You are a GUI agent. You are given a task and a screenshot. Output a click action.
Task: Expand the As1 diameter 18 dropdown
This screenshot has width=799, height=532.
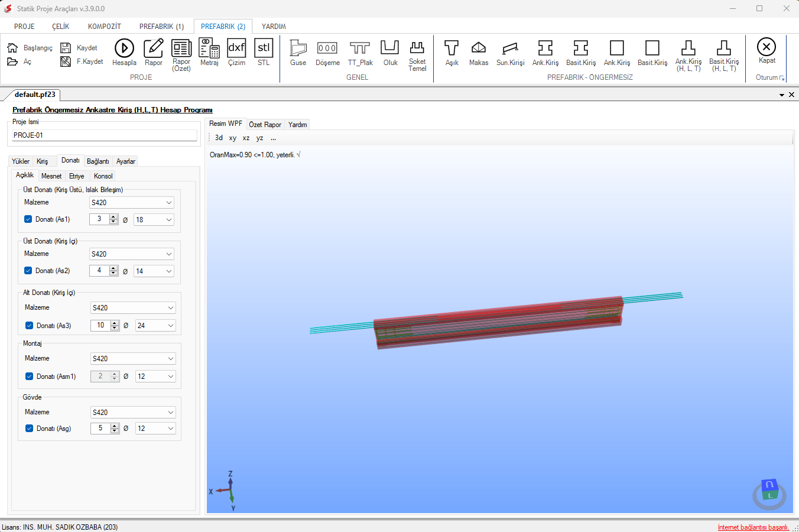154,219
